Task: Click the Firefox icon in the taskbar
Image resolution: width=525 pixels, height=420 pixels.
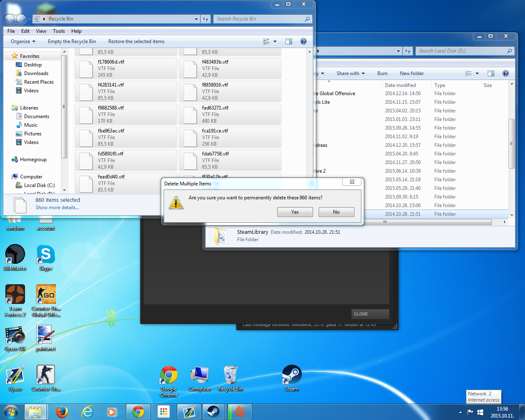Action: (62, 412)
